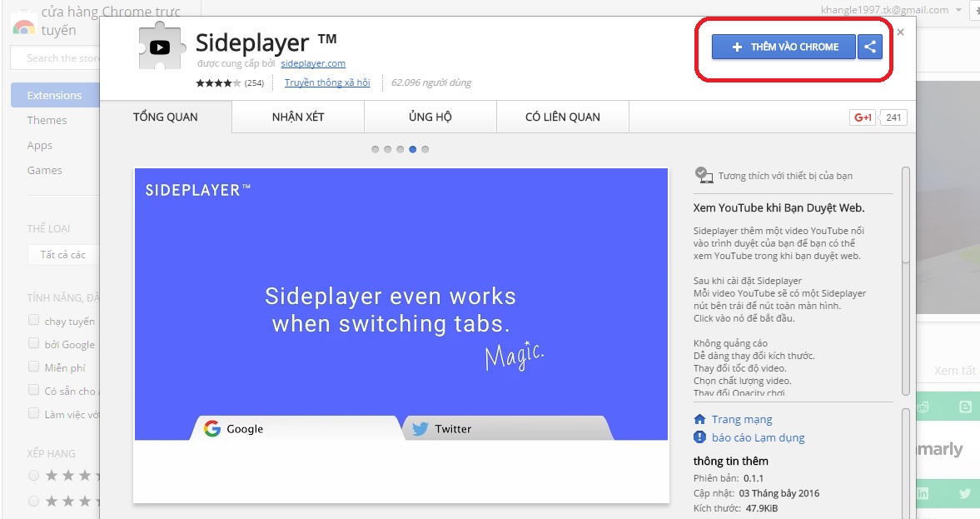Open the Trang mạng website link
The image size is (980, 519).
click(742, 420)
